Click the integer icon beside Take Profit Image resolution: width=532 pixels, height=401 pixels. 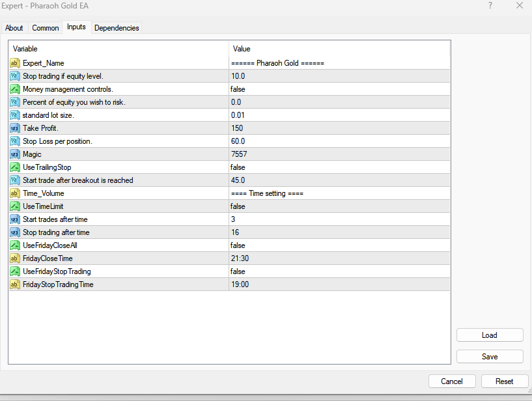point(15,128)
